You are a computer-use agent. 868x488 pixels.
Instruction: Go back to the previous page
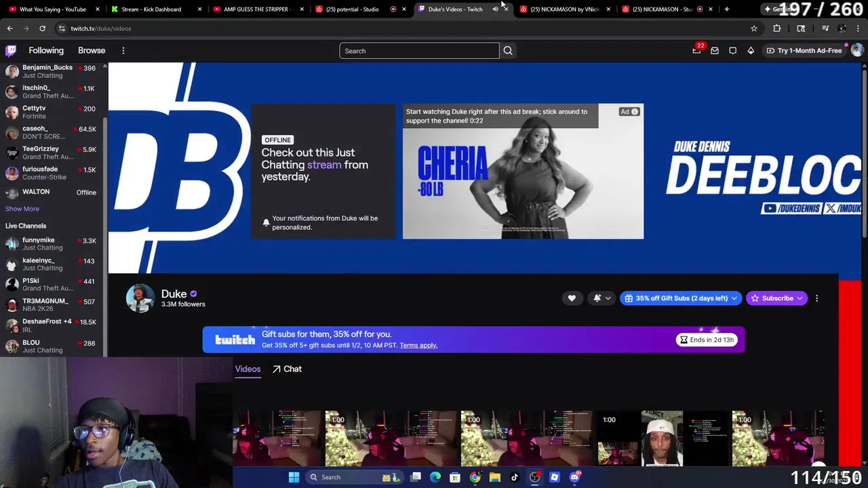(x=9, y=28)
